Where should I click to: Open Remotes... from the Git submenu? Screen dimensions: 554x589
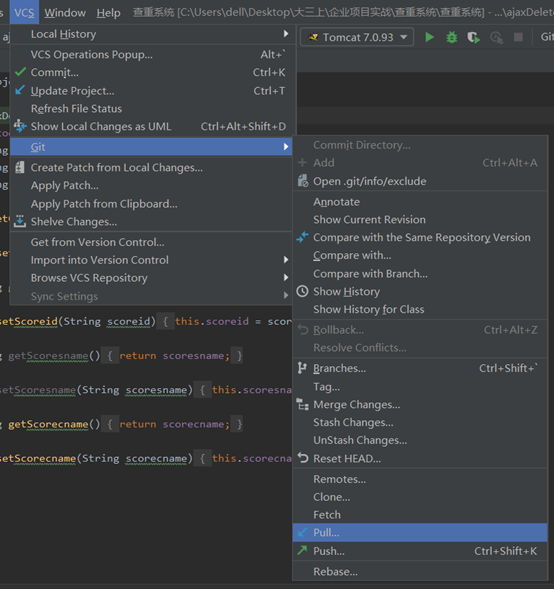tap(420, 479)
